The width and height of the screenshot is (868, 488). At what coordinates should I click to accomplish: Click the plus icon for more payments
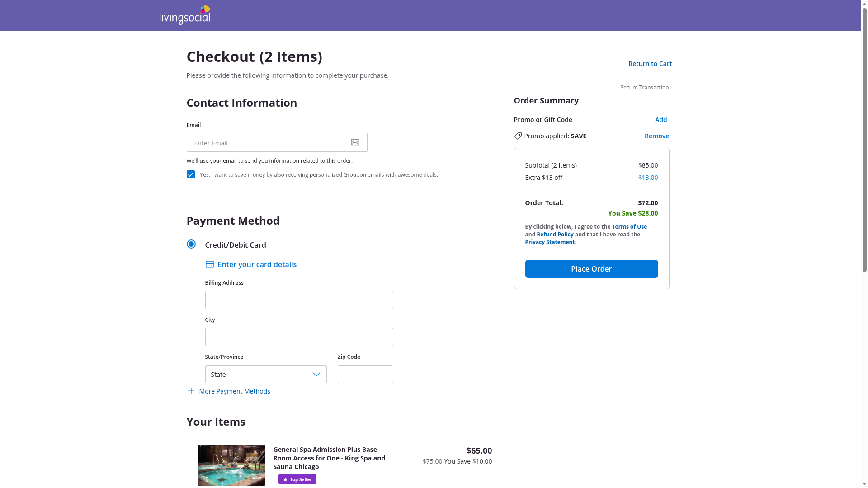coord(191,391)
